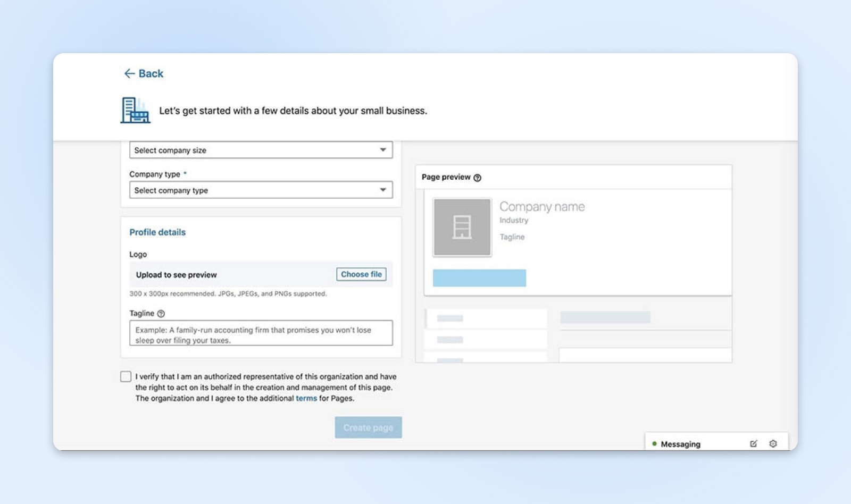This screenshot has width=851, height=504.
Task: Click the Back arrow icon
Action: click(129, 73)
